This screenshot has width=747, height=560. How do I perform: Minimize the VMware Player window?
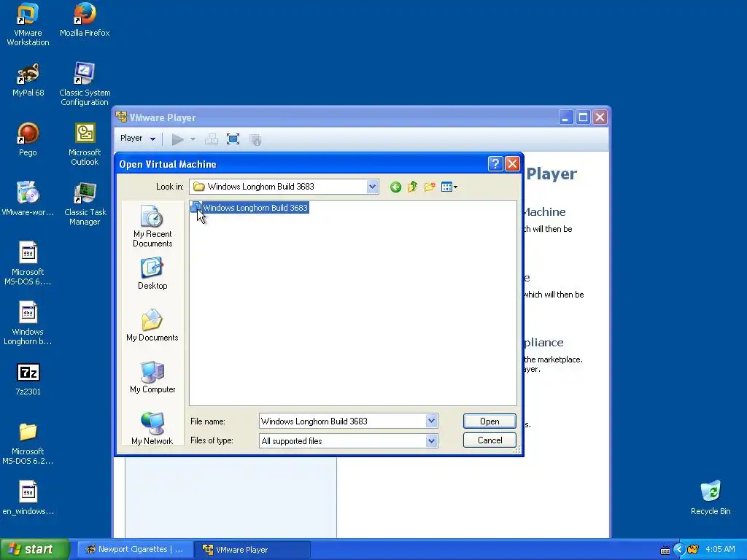point(565,117)
